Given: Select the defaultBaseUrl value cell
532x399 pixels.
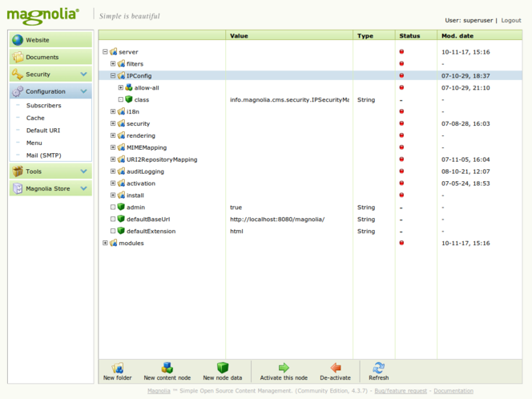Looking at the screenshot, I should pos(277,220).
